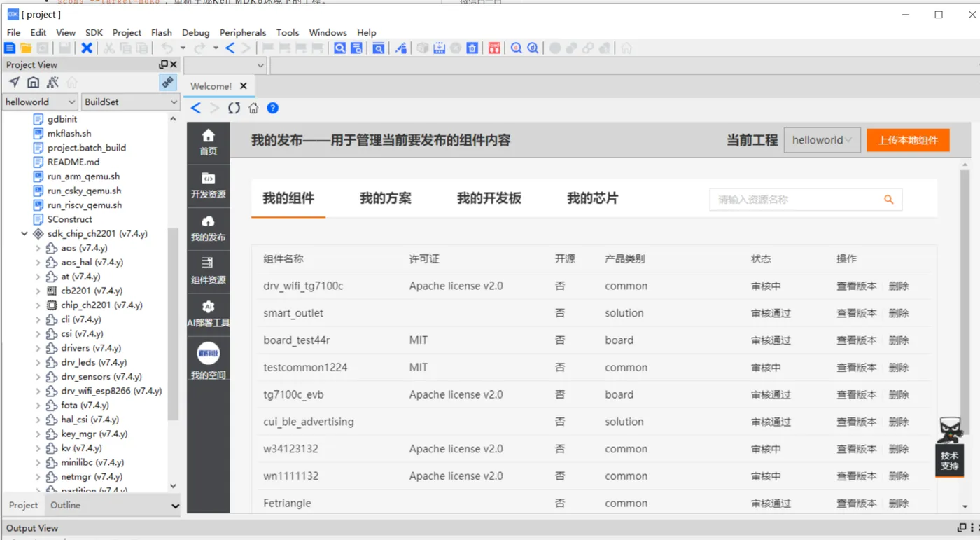
Task: Open the BuildSet dropdown
Action: [x=131, y=102]
